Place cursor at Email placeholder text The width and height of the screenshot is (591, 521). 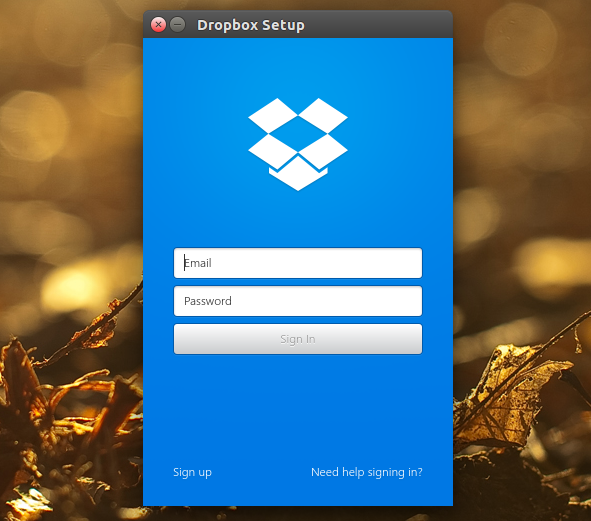(x=198, y=263)
